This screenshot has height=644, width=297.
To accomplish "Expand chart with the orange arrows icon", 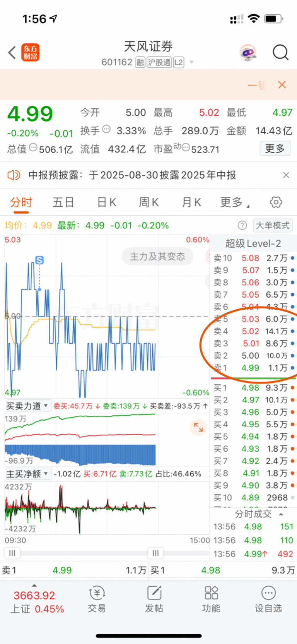I will coord(198,427).
